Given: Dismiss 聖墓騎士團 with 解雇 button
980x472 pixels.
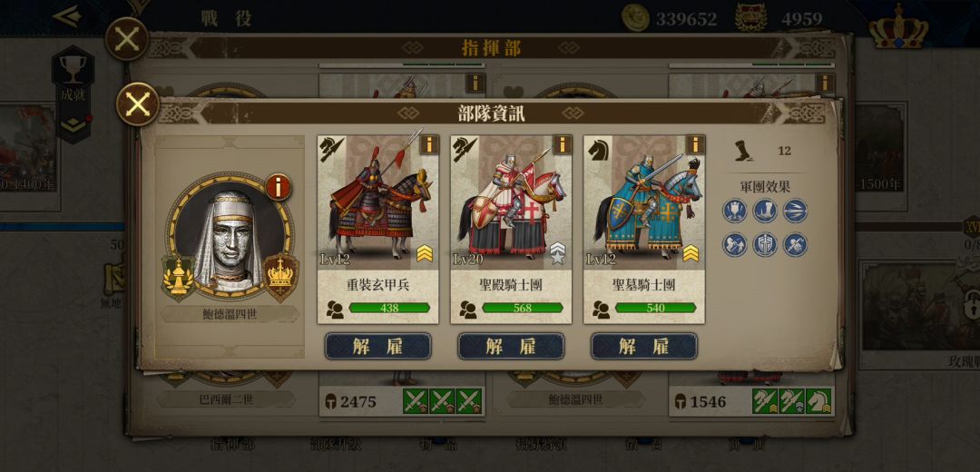Looking at the screenshot, I should pyautogui.click(x=644, y=347).
